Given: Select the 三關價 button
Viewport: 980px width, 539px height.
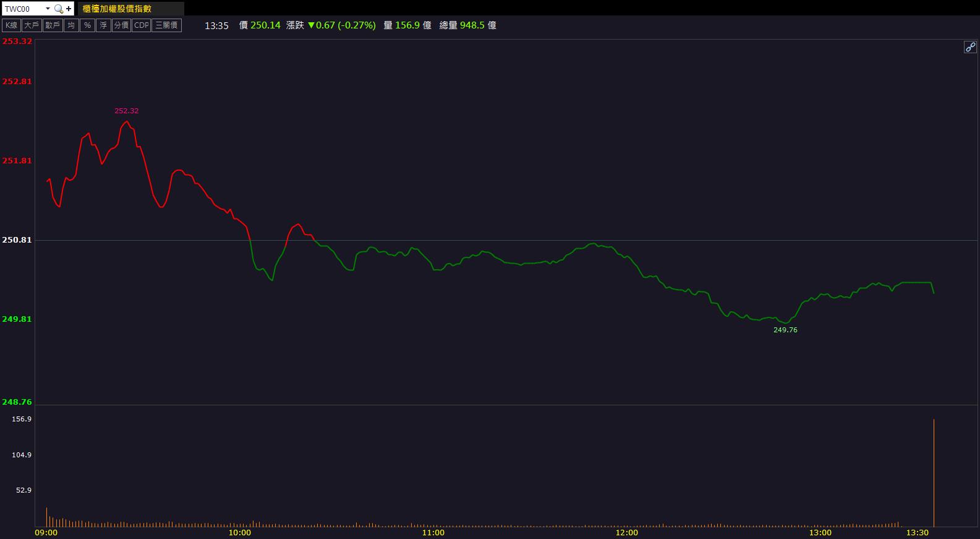Looking at the screenshot, I should (167, 25).
